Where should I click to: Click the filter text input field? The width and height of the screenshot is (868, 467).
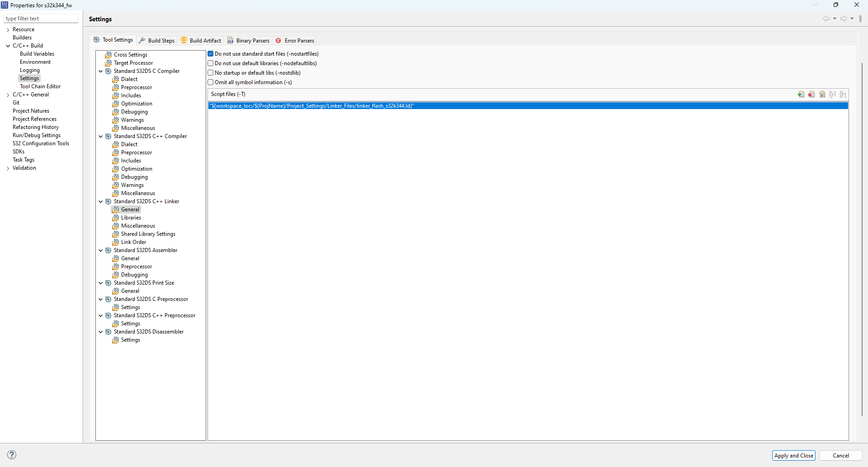pos(41,18)
